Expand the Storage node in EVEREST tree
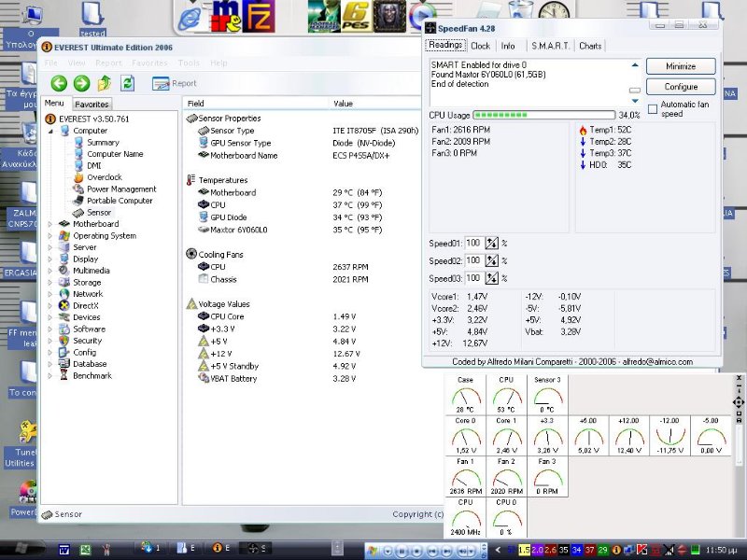The width and height of the screenshot is (747, 560). tap(50, 283)
